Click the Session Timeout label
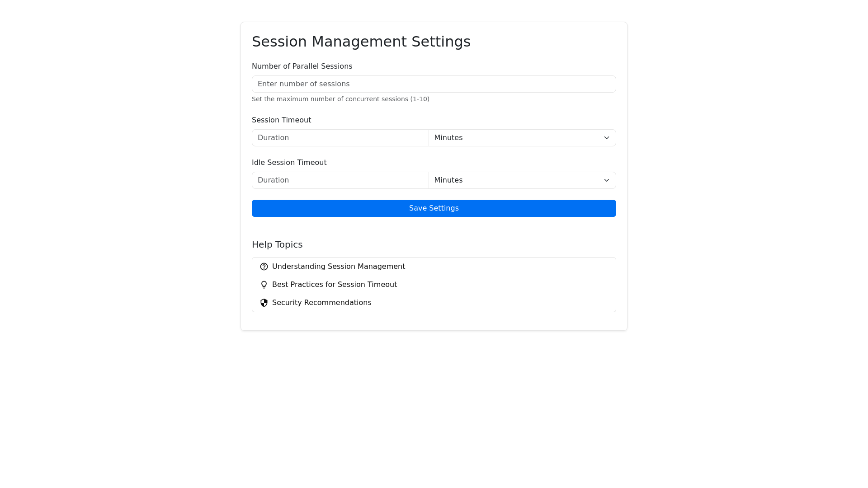Screen dimensions: 868x488 click(281, 120)
